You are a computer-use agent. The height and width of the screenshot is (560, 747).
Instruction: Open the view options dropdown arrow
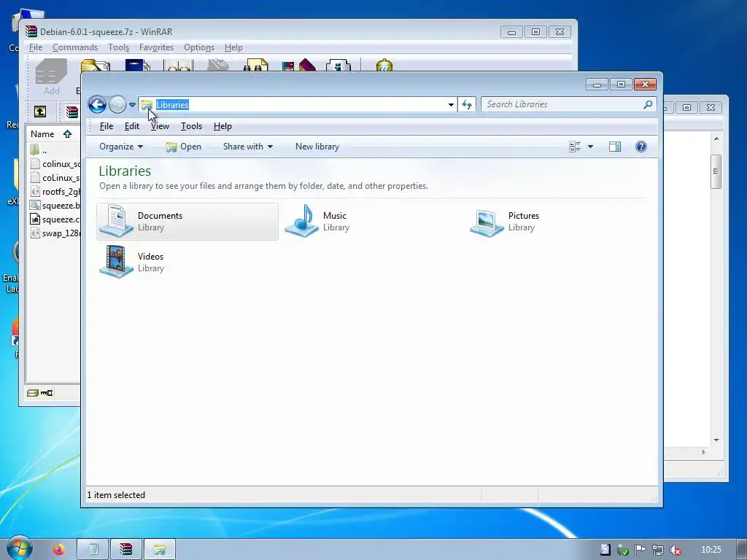590,147
